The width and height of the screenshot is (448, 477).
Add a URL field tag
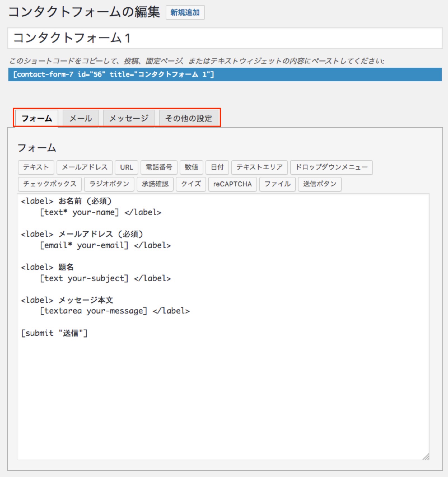click(127, 167)
